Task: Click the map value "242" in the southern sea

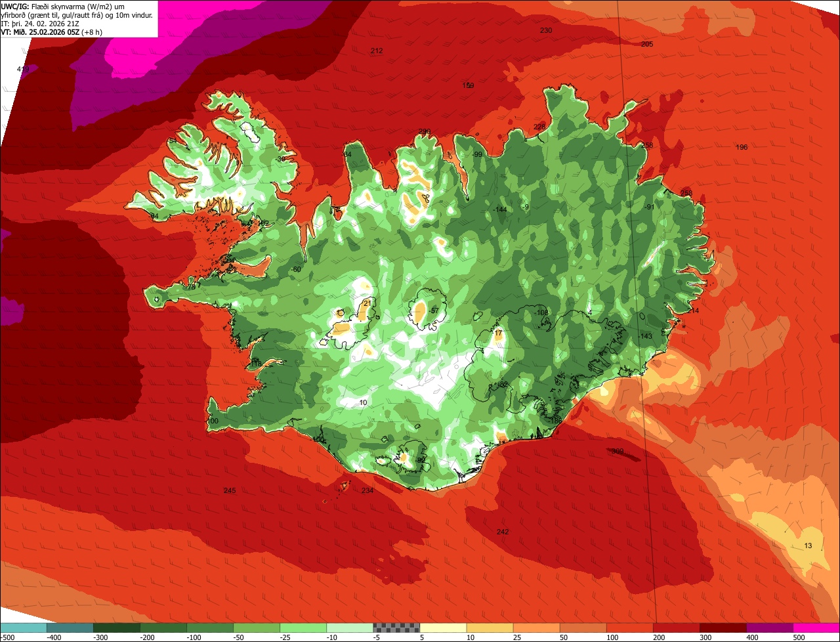Action: pyautogui.click(x=503, y=532)
